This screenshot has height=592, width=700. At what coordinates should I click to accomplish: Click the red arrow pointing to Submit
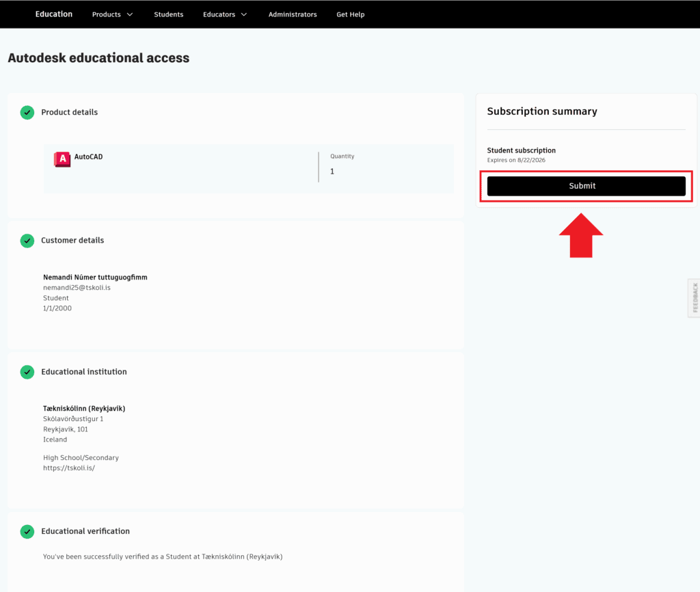(x=581, y=236)
